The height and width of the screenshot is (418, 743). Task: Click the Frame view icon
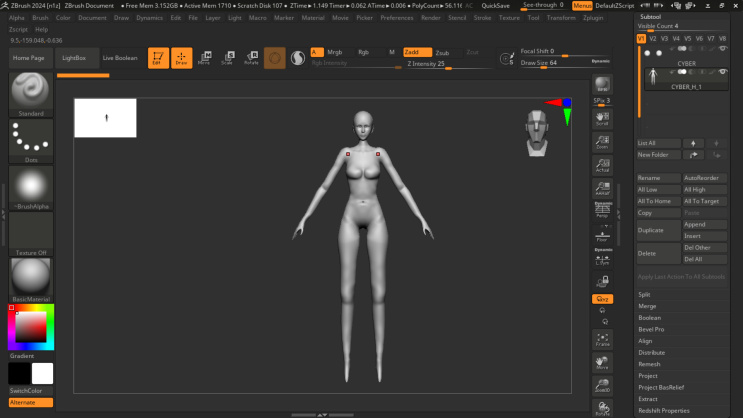(602, 340)
